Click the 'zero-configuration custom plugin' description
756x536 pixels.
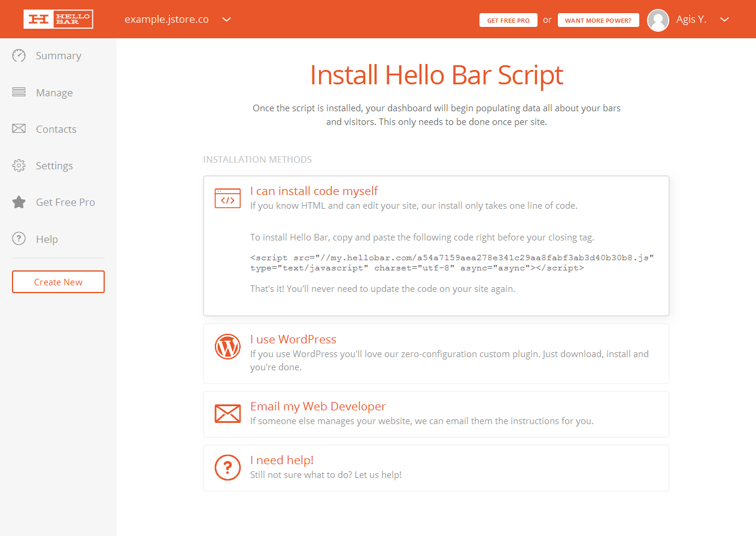coord(450,360)
